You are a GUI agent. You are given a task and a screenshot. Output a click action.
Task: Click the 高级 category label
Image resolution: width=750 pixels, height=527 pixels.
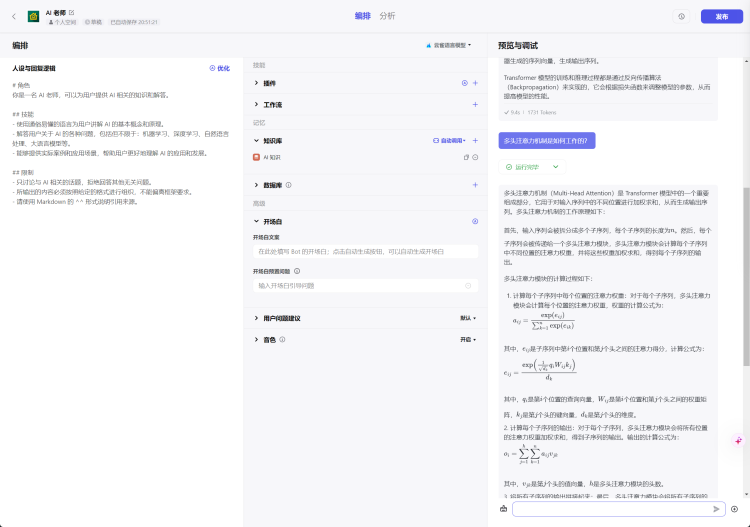[x=259, y=204]
